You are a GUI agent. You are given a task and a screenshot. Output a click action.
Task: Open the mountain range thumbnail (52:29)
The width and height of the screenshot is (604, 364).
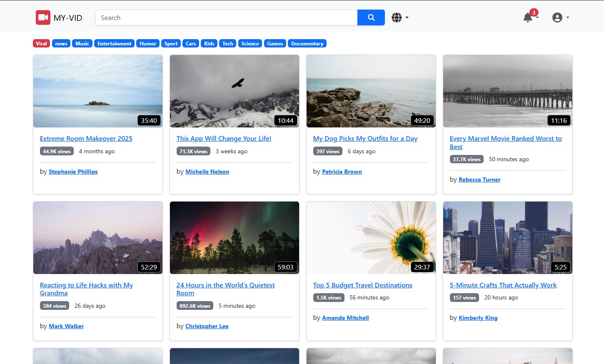click(x=98, y=238)
